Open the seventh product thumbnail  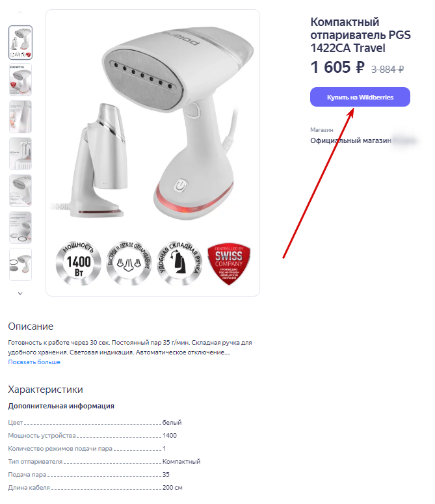[20, 265]
